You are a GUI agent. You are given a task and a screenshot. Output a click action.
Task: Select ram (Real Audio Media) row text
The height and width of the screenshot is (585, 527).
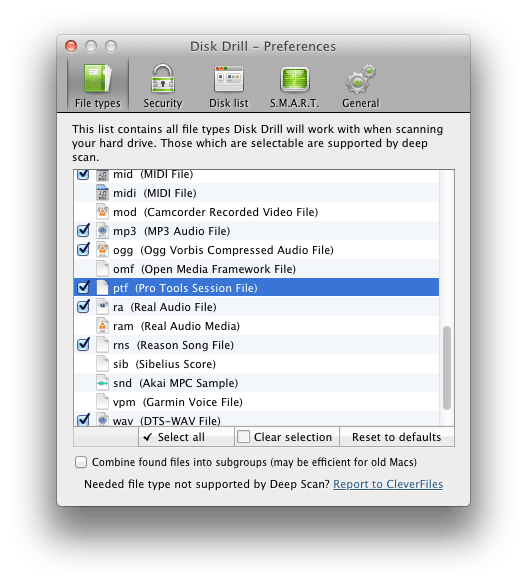pyautogui.click(x=176, y=326)
